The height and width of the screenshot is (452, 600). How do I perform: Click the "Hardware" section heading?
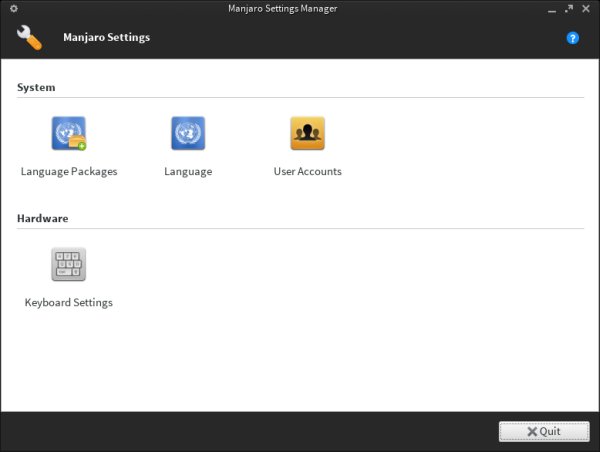click(x=42, y=218)
